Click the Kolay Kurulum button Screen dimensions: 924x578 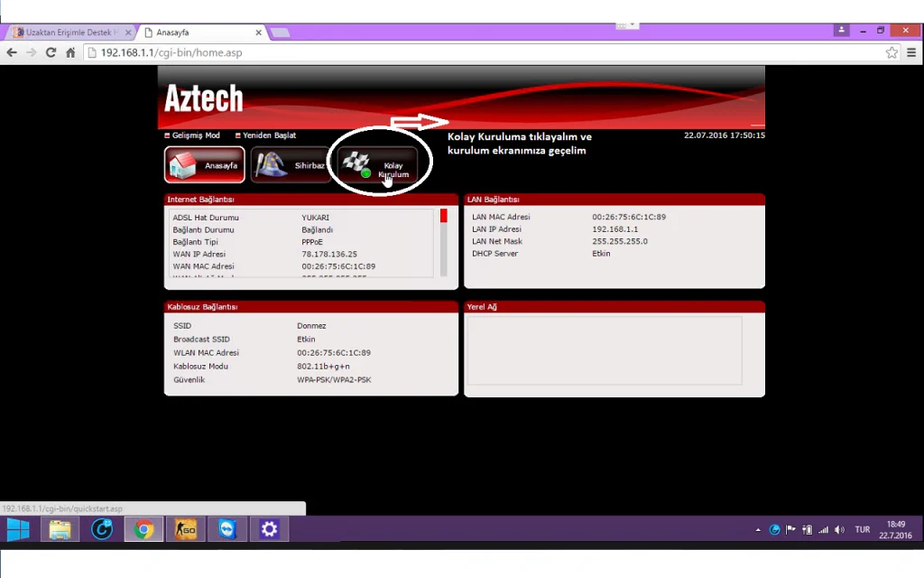[x=378, y=165]
